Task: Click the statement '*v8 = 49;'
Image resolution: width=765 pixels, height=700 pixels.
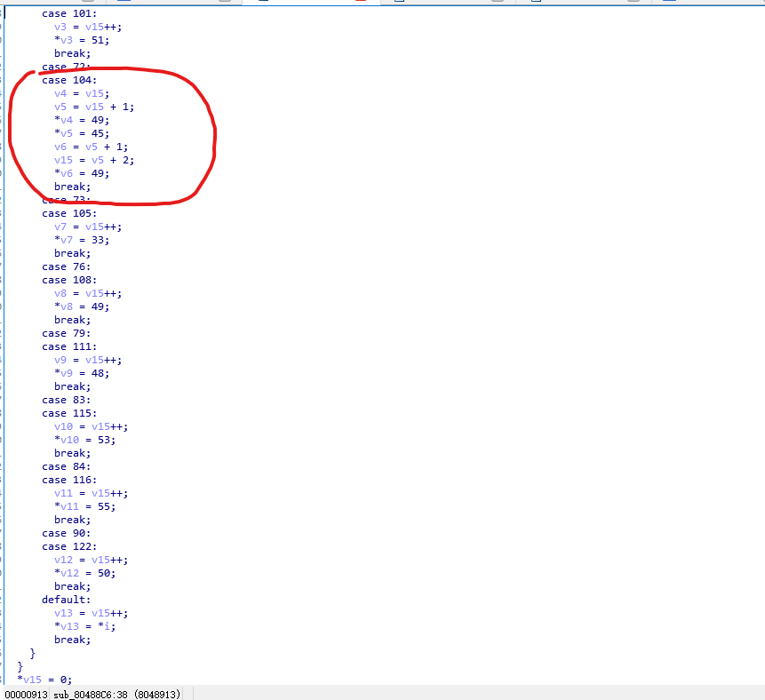Action: click(82, 306)
